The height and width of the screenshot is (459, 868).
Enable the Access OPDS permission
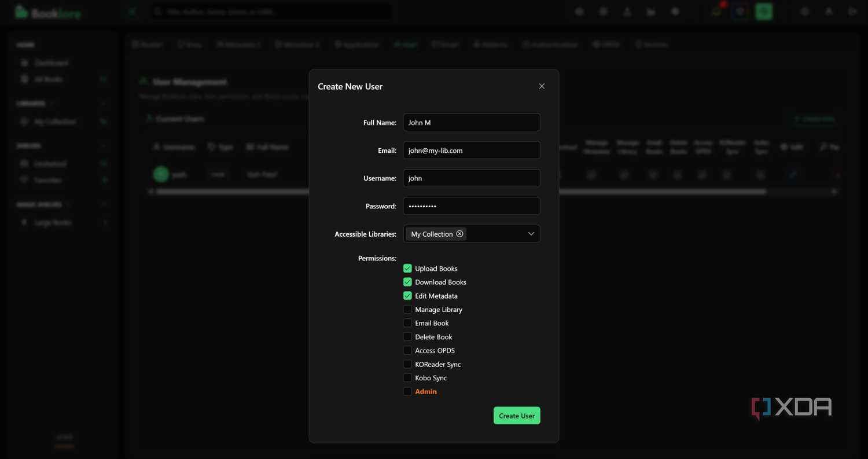coord(407,350)
